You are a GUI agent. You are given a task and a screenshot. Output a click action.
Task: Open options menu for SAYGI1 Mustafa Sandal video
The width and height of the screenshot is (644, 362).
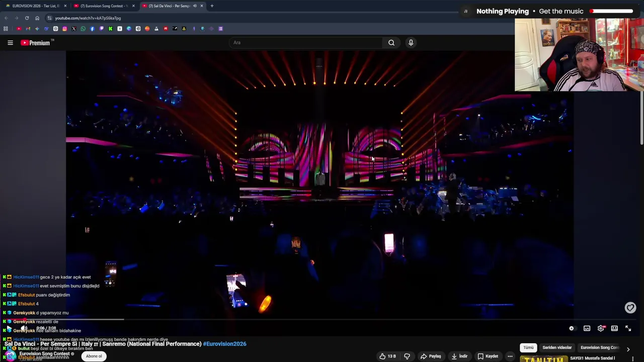click(x=633, y=358)
